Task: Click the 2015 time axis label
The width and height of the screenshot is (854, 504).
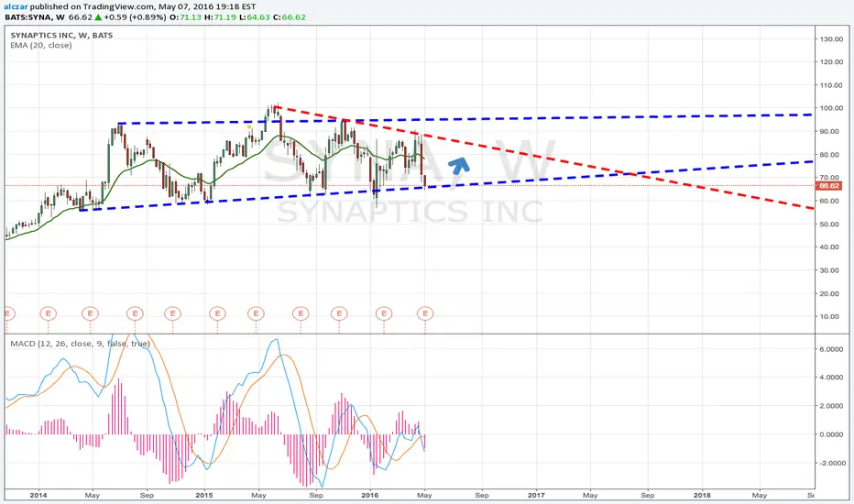Action: 204,495
